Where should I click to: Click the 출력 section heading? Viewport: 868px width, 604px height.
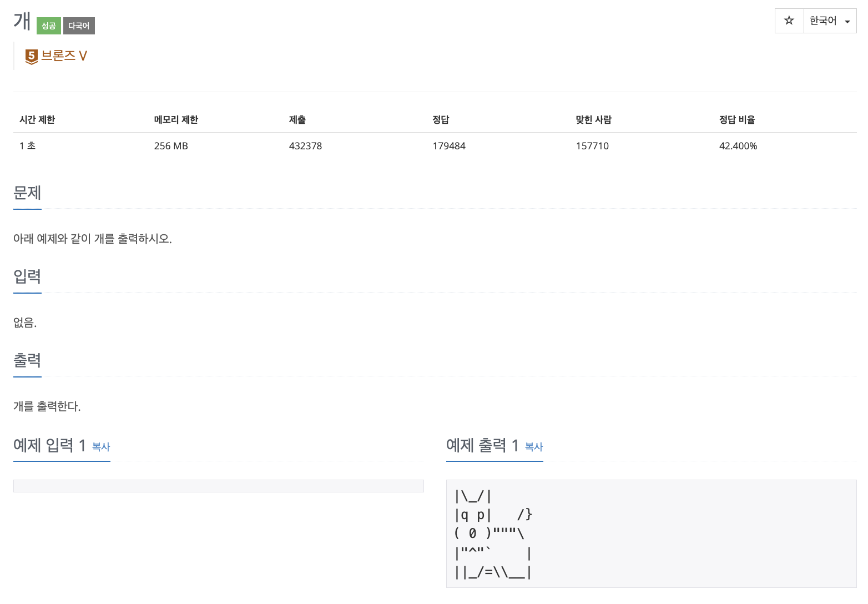click(x=27, y=360)
